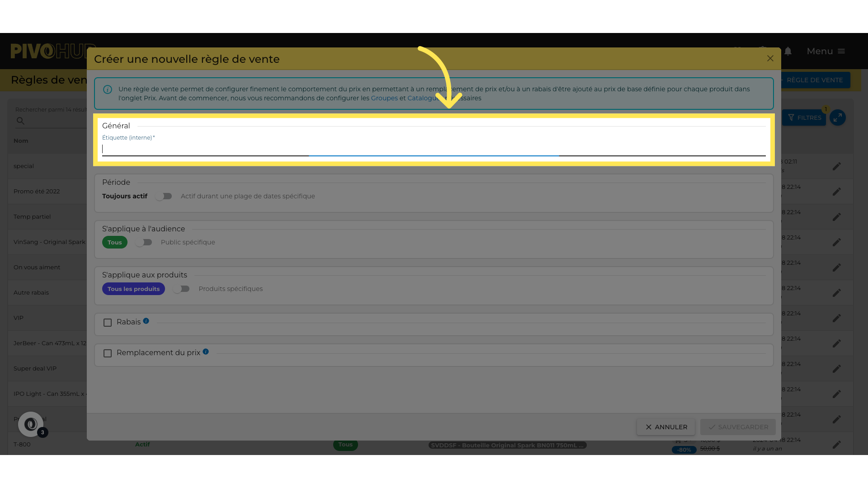
Task: Toggle the Public spécifique audience switch
Action: (144, 242)
